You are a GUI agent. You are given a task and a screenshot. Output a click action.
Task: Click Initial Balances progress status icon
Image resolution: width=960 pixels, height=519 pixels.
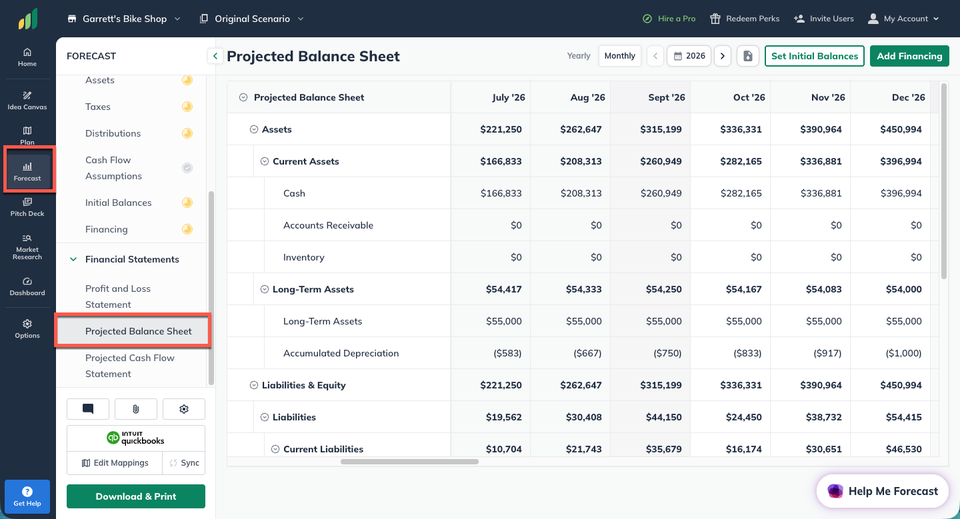click(x=187, y=203)
